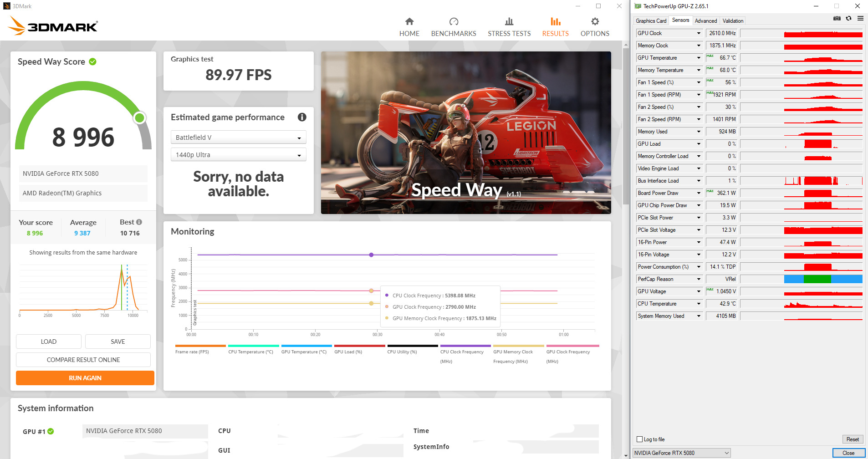Image resolution: width=868 pixels, height=459 pixels.
Task: Open 3DMark Options gear
Action: [595, 27]
